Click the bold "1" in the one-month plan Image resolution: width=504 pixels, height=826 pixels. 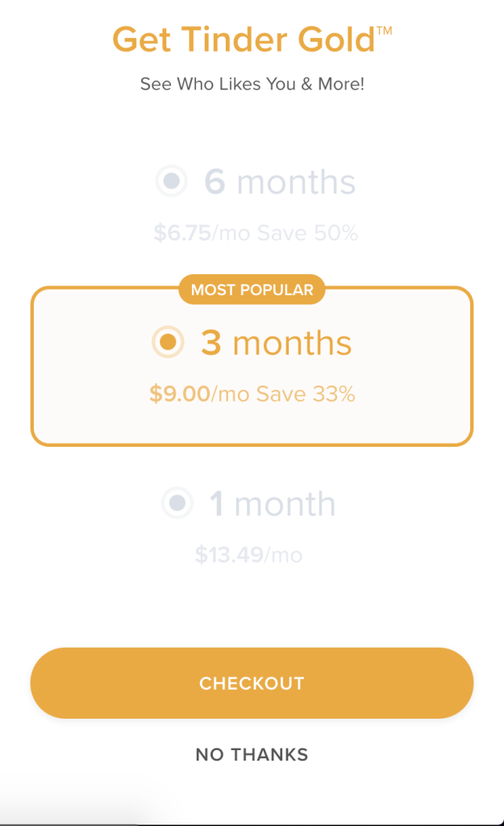[x=217, y=505]
